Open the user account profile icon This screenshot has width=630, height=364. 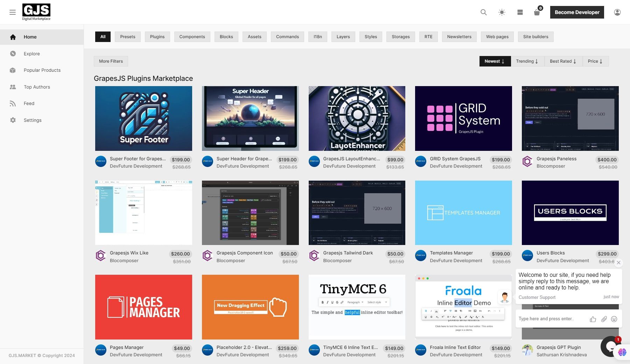[x=617, y=12]
